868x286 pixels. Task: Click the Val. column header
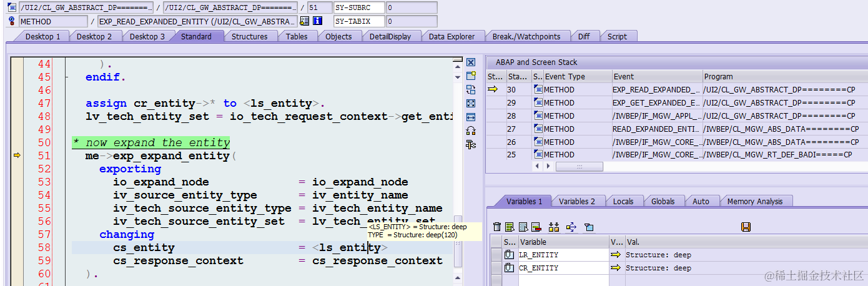(x=745, y=242)
